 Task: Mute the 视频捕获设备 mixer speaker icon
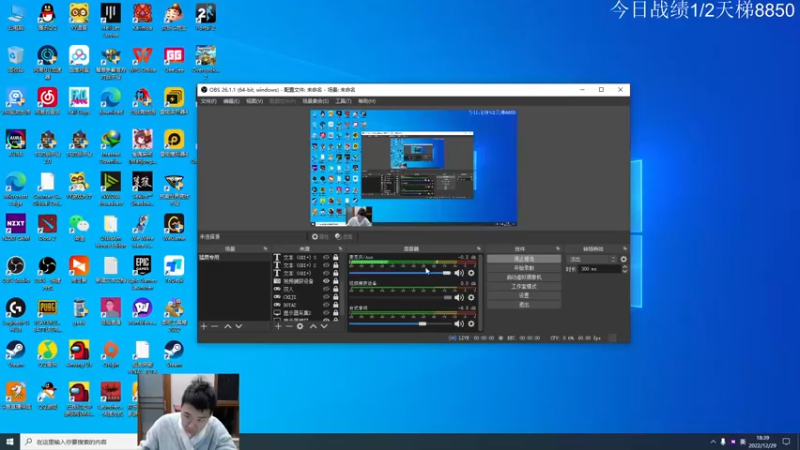tap(459, 297)
